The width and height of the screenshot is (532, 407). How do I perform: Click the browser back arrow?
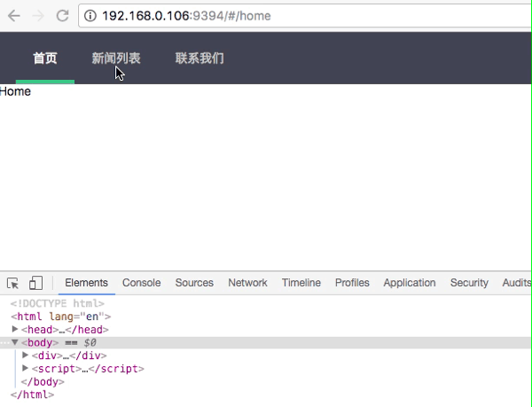pos(14,16)
